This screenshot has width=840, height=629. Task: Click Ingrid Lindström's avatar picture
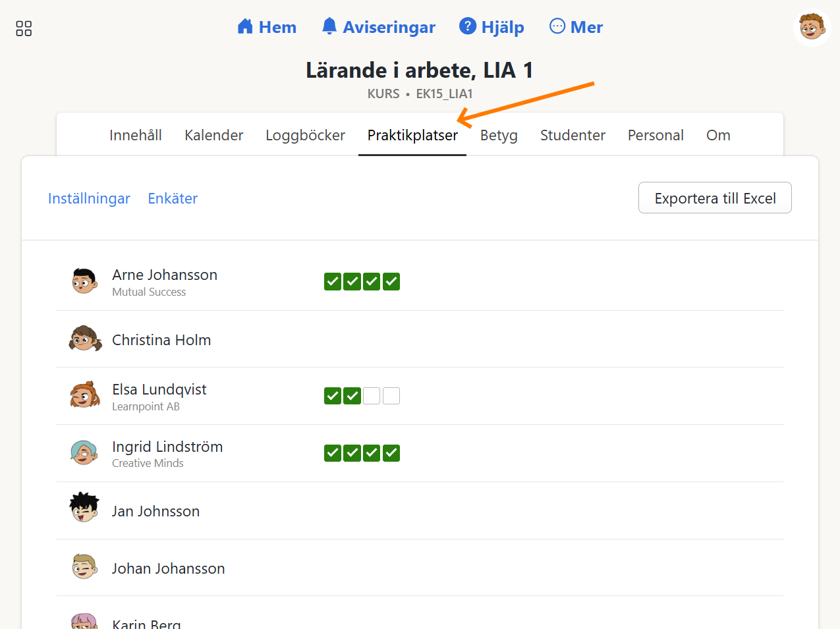[x=84, y=453]
